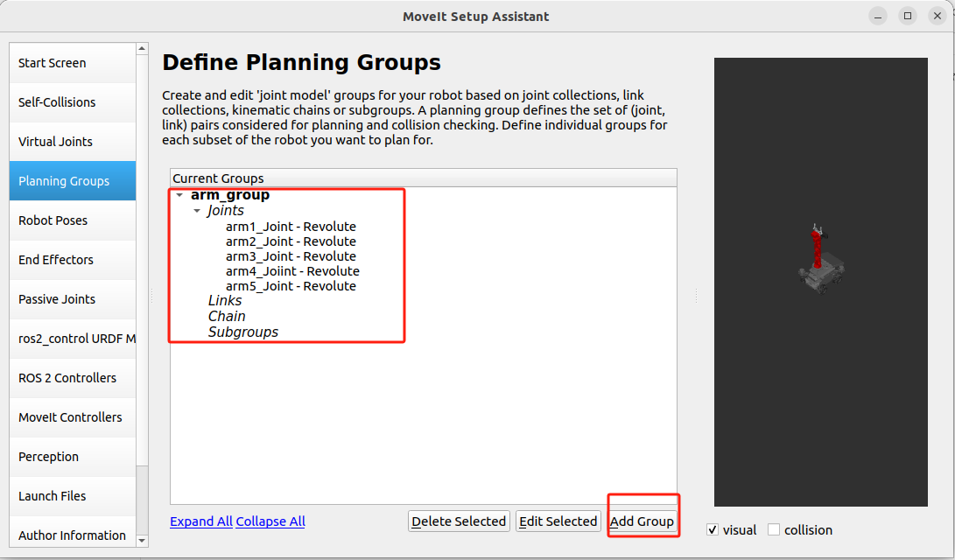
Task: Select arm5_Joint - Revolute row
Action: coord(291,286)
